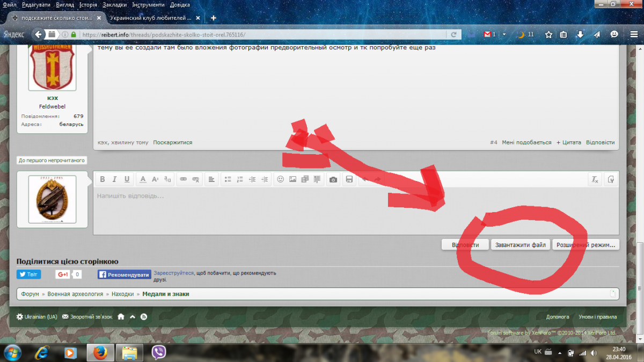644x362 pixels.
Task: Click the insert image icon
Action: (292, 179)
